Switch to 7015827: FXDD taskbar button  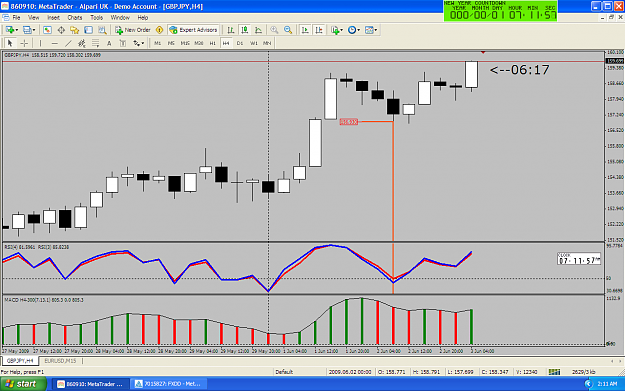[169, 384]
